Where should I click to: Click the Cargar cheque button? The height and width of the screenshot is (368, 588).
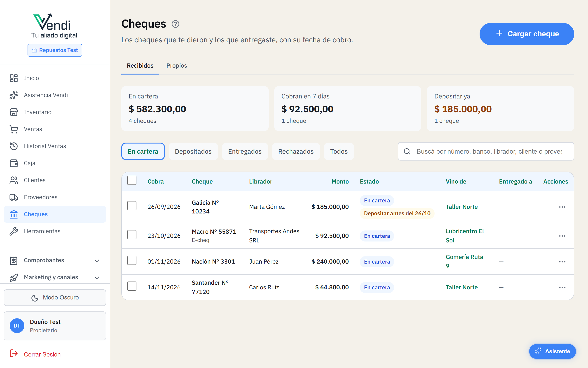pos(527,34)
